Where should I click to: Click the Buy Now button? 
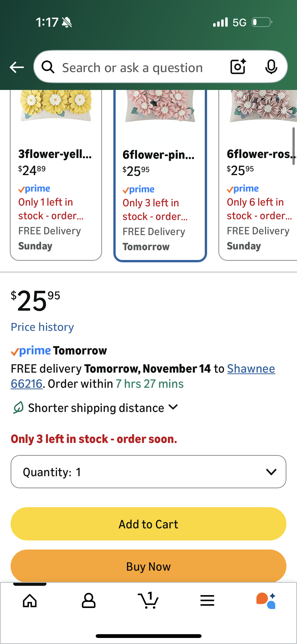click(148, 566)
